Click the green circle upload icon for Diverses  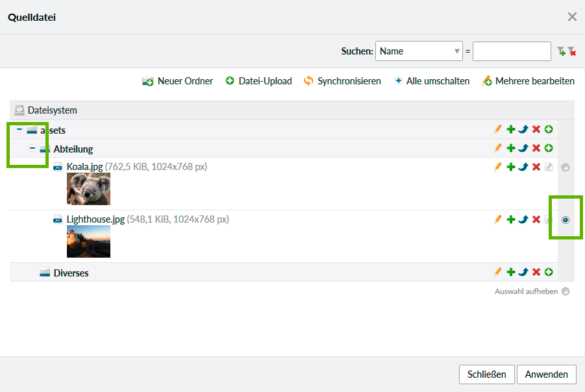point(549,273)
